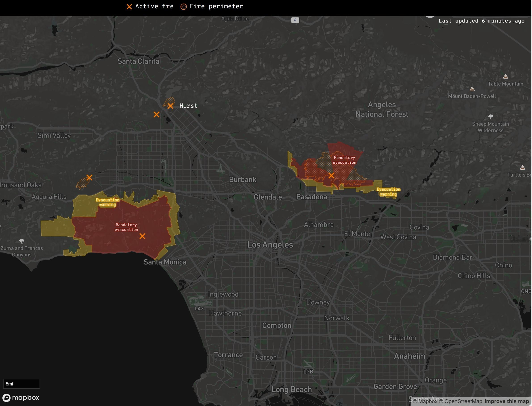Screen dimensions: 532x406
Task: Click the Santa Clarita city label
Action: pos(138,61)
